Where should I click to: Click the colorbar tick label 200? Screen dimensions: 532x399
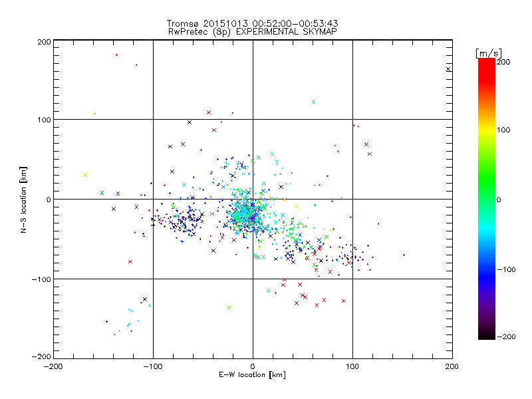pos(503,62)
